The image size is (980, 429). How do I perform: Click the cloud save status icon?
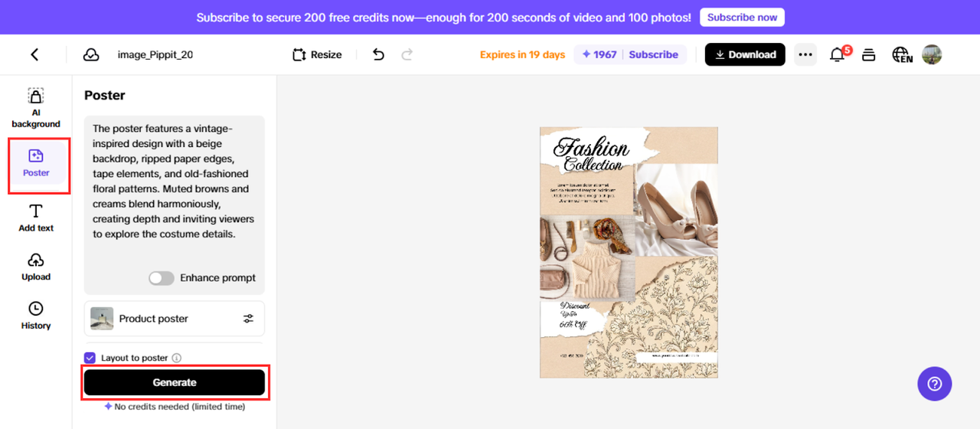(x=91, y=54)
